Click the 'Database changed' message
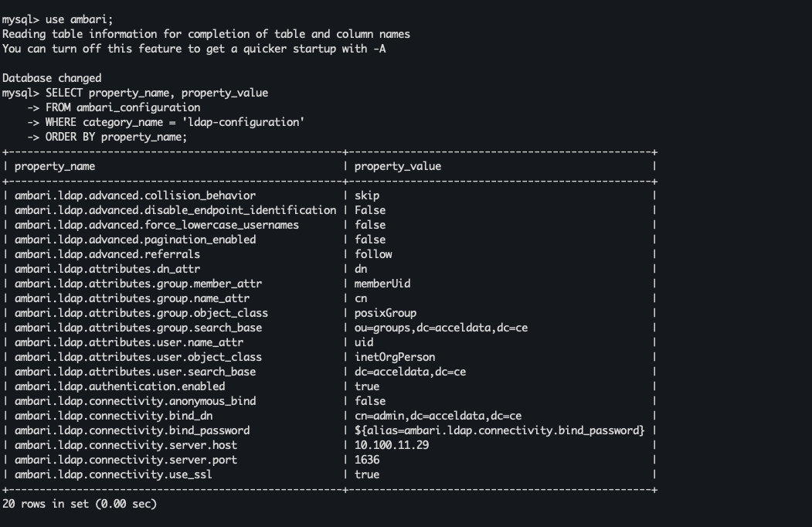 52,78
